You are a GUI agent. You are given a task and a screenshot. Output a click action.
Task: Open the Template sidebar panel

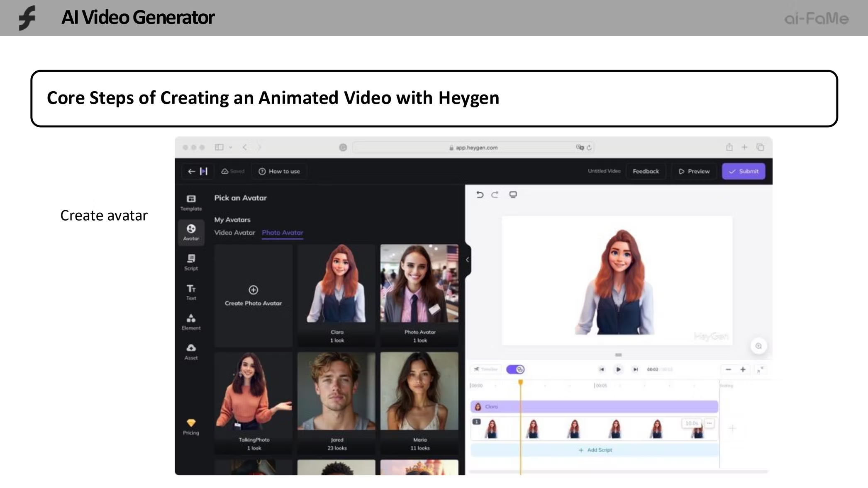[191, 202]
